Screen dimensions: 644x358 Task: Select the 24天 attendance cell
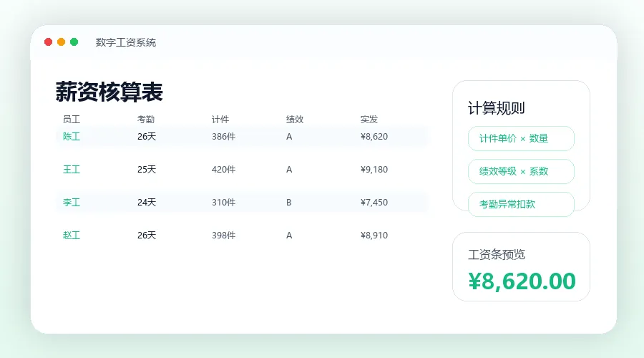pos(147,202)
